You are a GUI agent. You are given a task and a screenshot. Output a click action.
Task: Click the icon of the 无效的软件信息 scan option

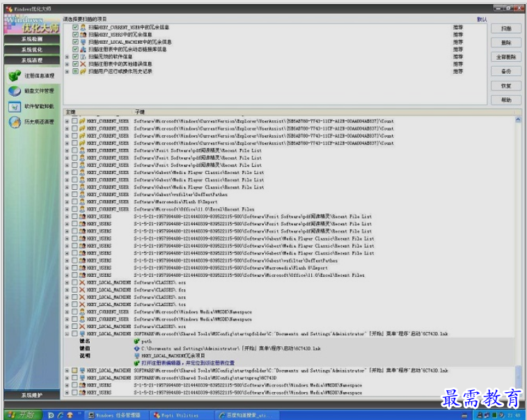[83, 57]
